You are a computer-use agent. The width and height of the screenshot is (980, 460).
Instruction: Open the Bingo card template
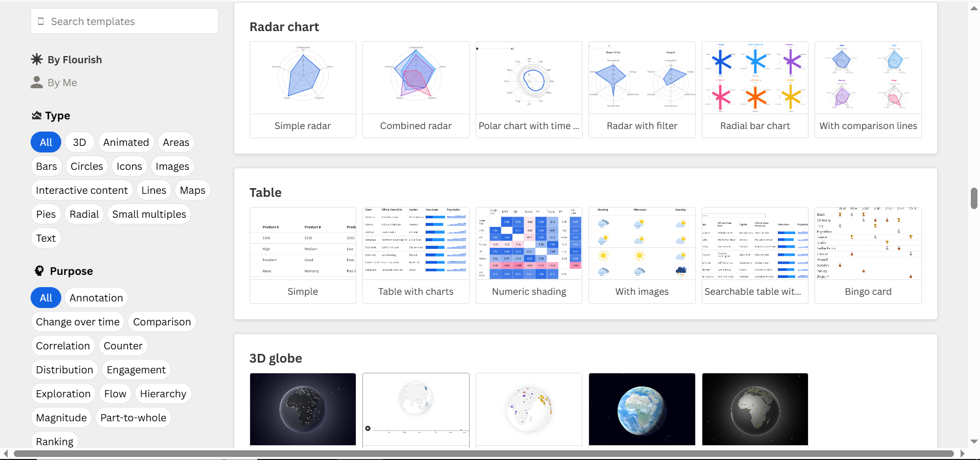tap(868, 255)
